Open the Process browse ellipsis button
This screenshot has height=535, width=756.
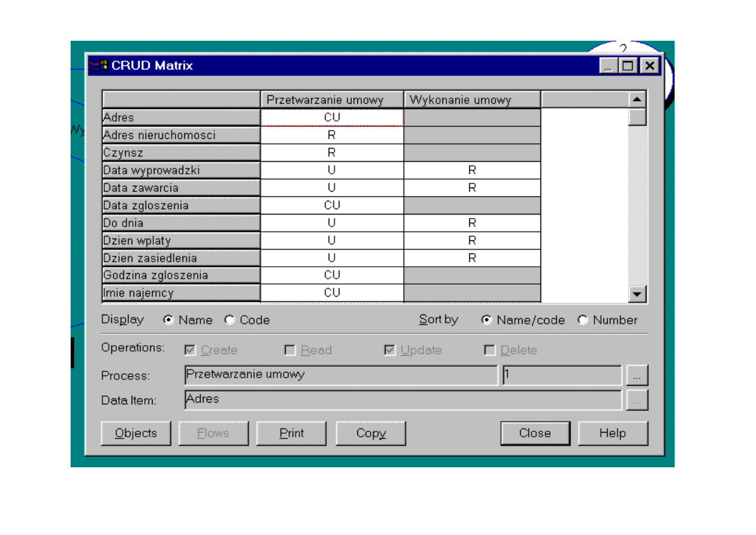(x=637, y=376)
